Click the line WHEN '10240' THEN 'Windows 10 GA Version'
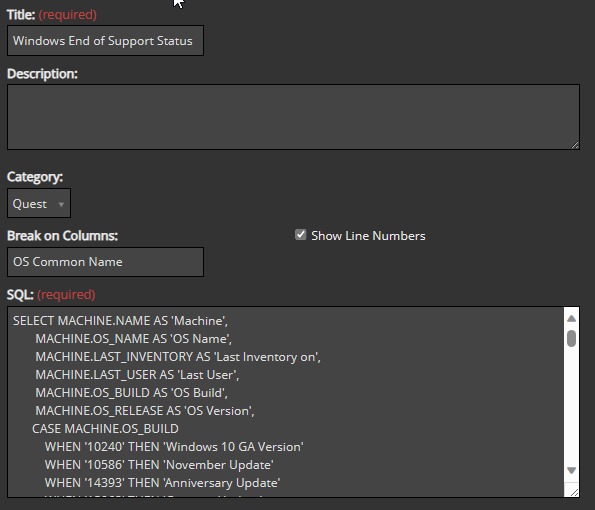Screen dimensions: 595x510 pos(174,447)
